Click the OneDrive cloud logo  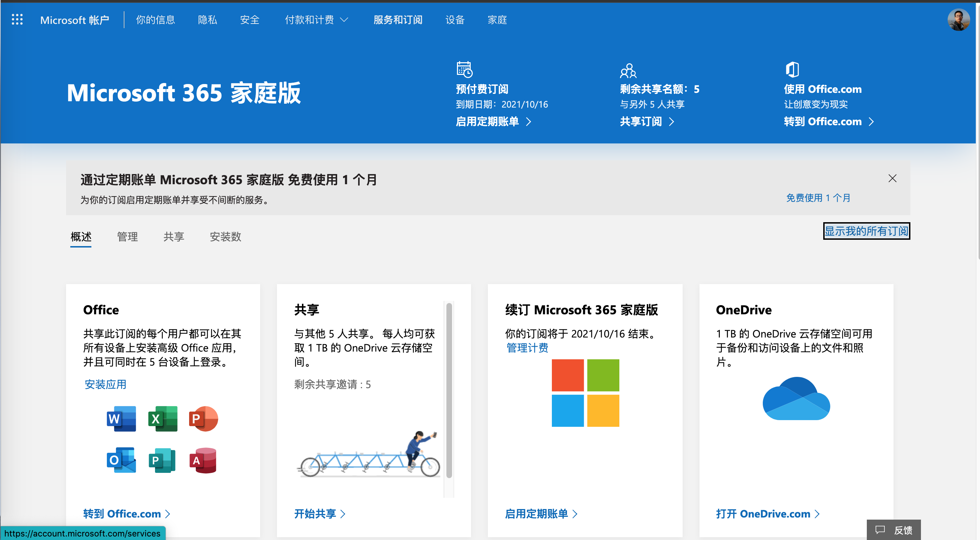(x=796, y=399)
